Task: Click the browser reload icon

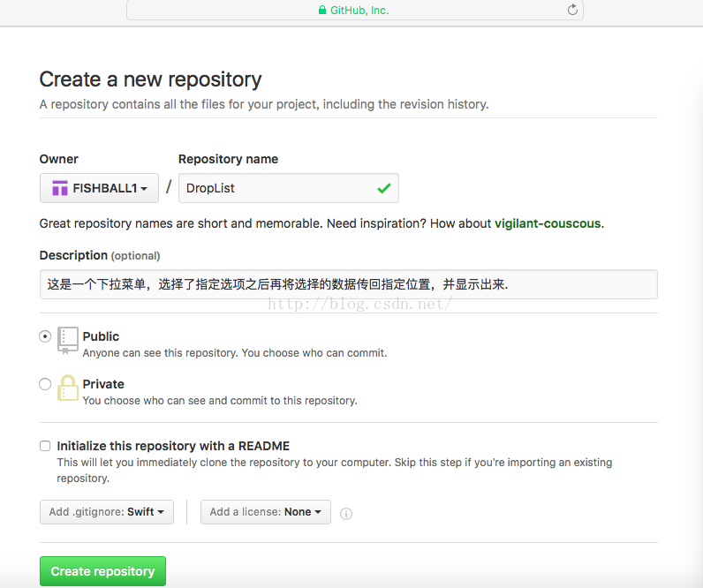Action: click(x=572, y=10)
